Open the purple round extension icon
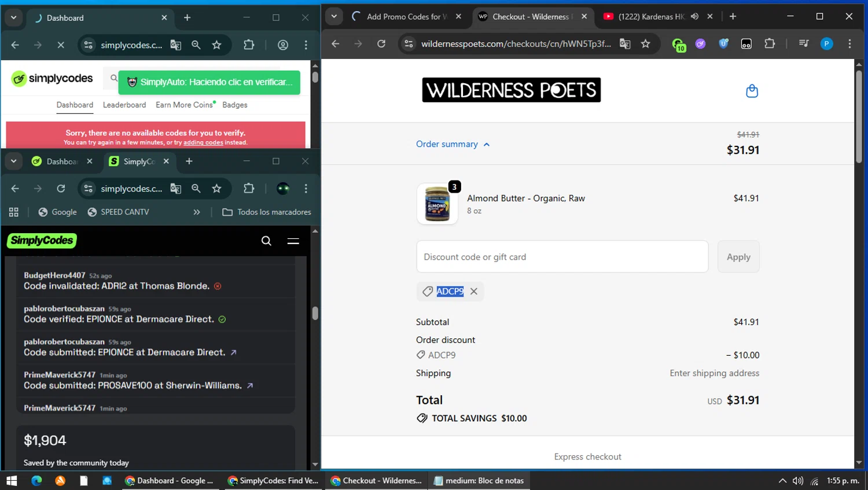Image resolution: width=868 pixels, height=490 pixels. pyautogui.click(x=701, y=44)
